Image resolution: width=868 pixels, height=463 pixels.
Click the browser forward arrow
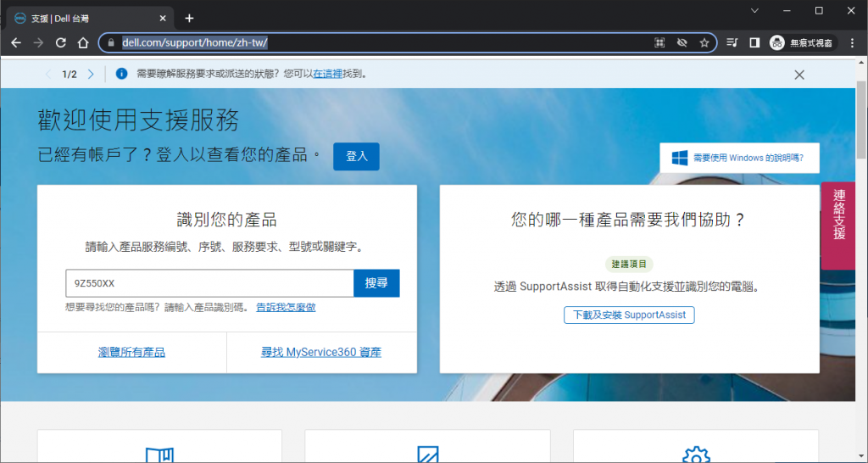[x=38, y=42]
